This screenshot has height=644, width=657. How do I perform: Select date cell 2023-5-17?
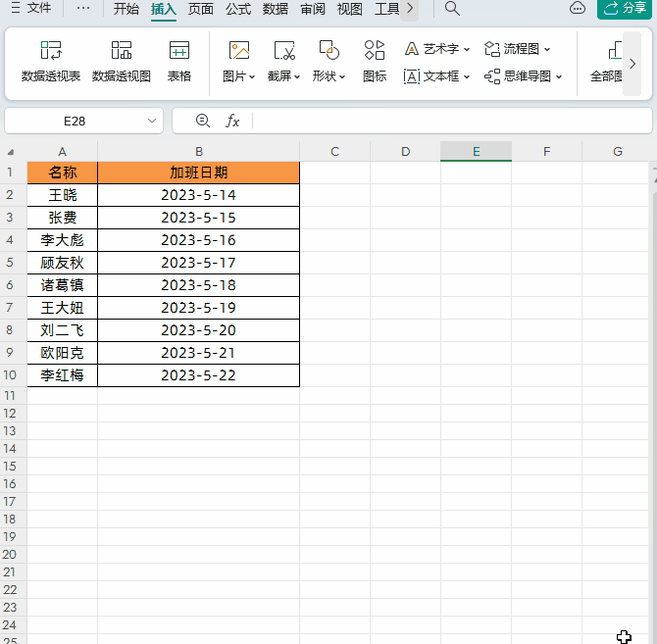pyautogui.click(x=199, y=263)
